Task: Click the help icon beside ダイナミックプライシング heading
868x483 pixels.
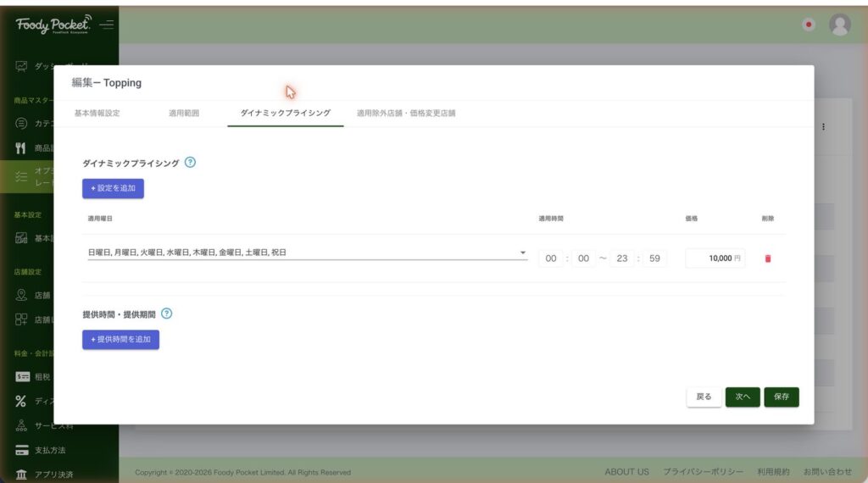Action: pos(190,162)
